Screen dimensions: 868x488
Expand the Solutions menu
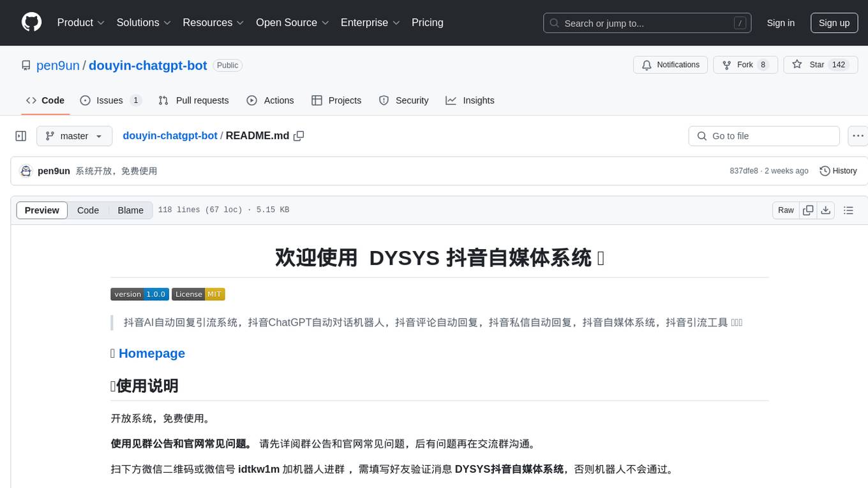(x=144, y=22)
